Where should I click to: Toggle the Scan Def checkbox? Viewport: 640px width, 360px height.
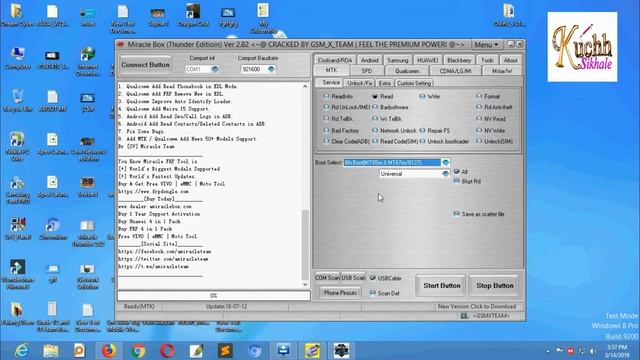pos(373,293)
